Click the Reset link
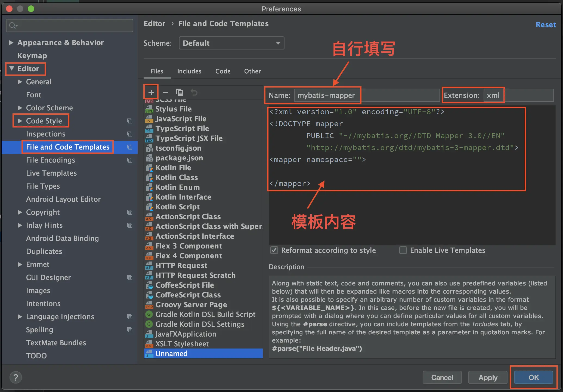This screenshot has height=392, width=563. [546, 24]
